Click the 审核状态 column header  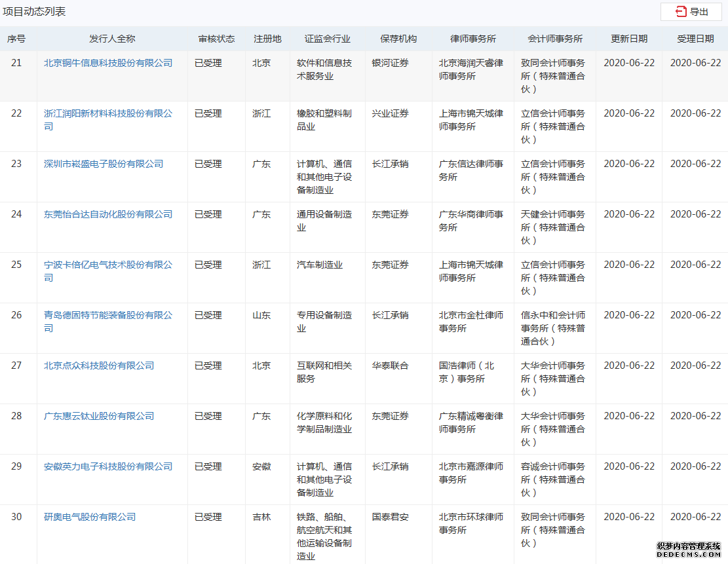(x=216, y=39)
